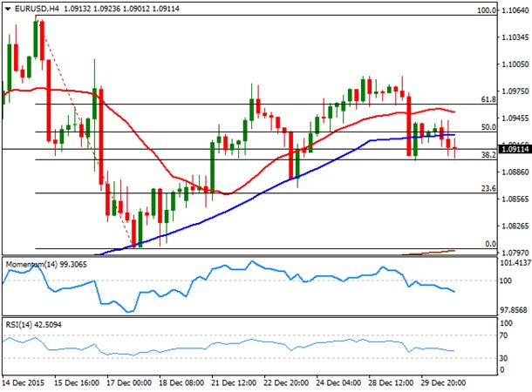Select the 61.8 Fibonacci level label
This screenshot has height=392, width=532.
(488, 99)
